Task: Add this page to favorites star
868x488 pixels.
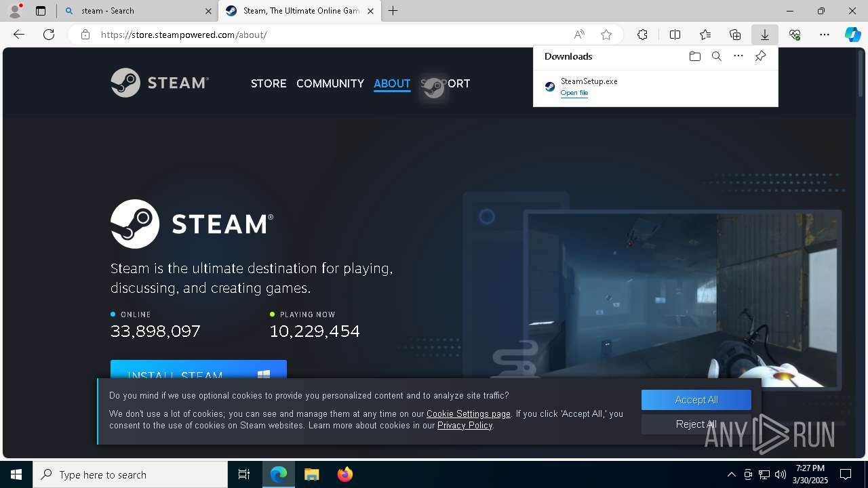Action: pyautogui.click(x=606, y=35)
